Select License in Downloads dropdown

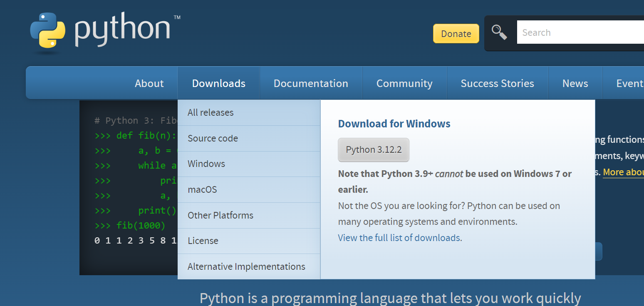click(249, 241)
